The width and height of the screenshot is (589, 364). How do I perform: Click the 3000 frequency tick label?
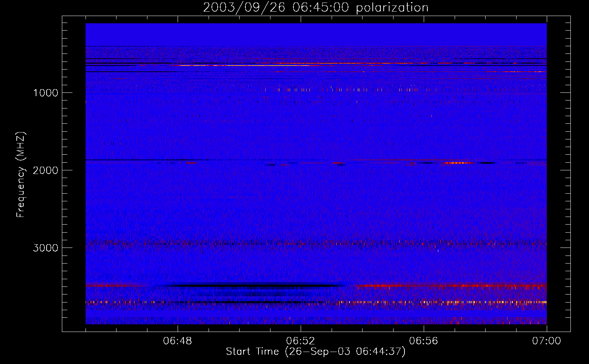(46, 248)
